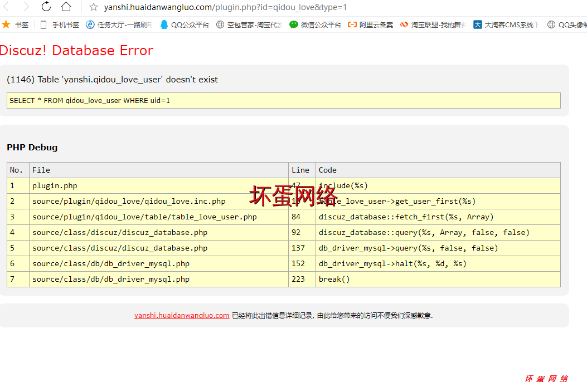Click line number 92 cell

coord(302,233)
